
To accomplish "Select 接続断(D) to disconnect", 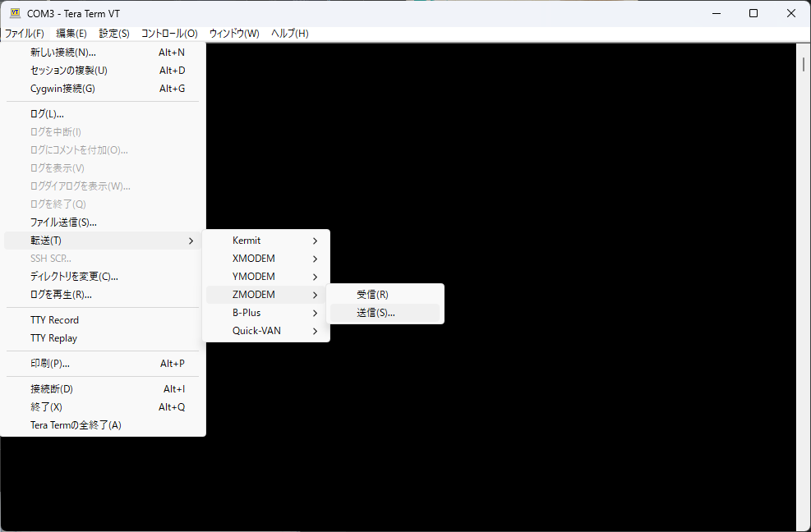I will [x=103, y=389].
